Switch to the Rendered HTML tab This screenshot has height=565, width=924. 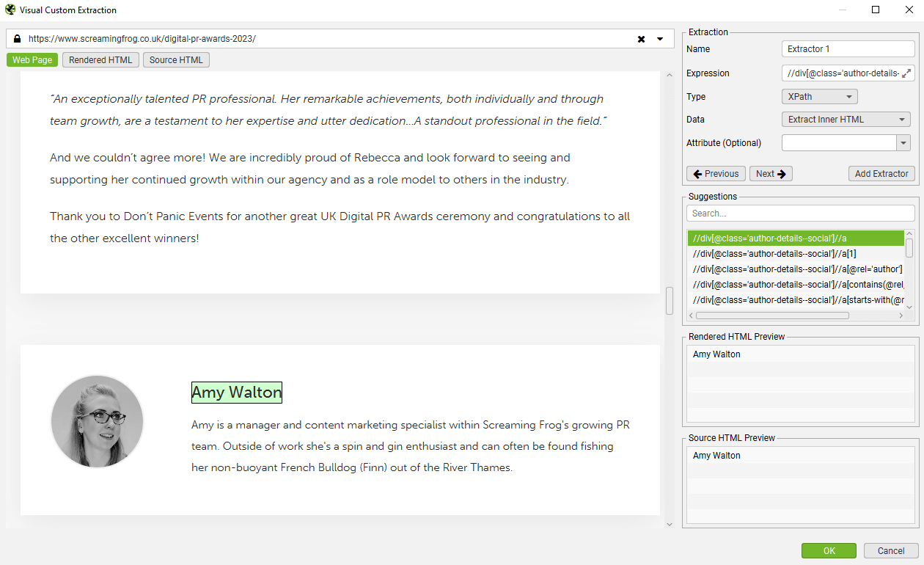(x=100, y=59)
